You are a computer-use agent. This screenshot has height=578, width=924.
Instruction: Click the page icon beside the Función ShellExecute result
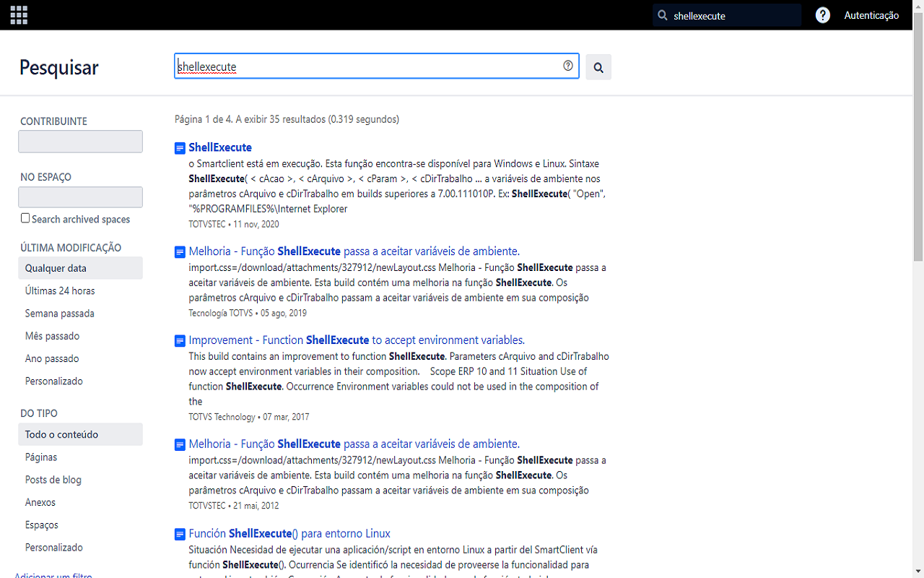pyautogui.click(x=179, y=533)
